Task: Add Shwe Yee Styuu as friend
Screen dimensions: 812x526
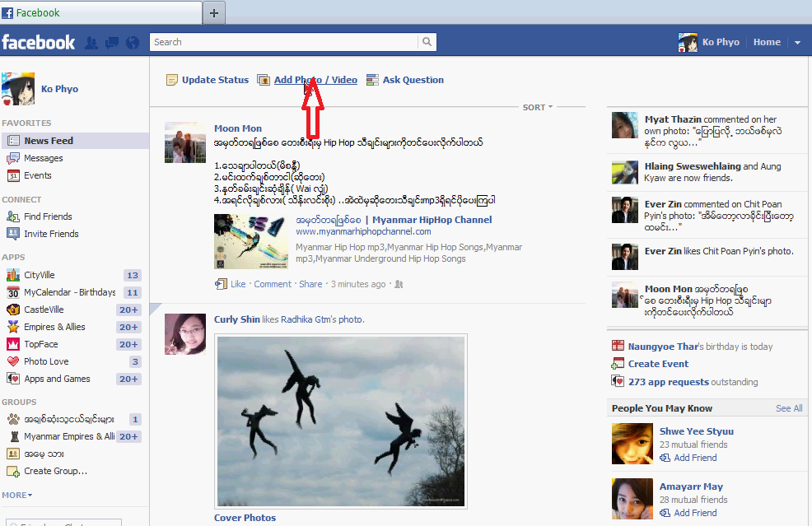Action: click(x=695, y=458)
